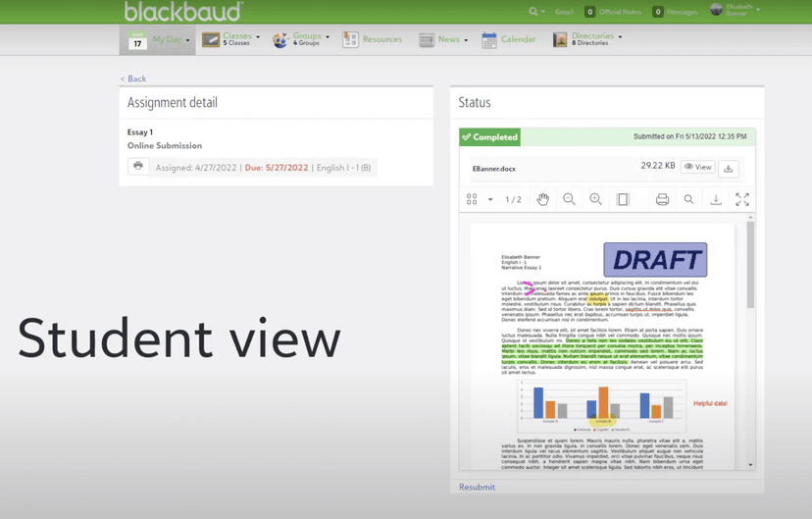
Task: Click the page number 1 / 2 field
Action: (513, 199)
